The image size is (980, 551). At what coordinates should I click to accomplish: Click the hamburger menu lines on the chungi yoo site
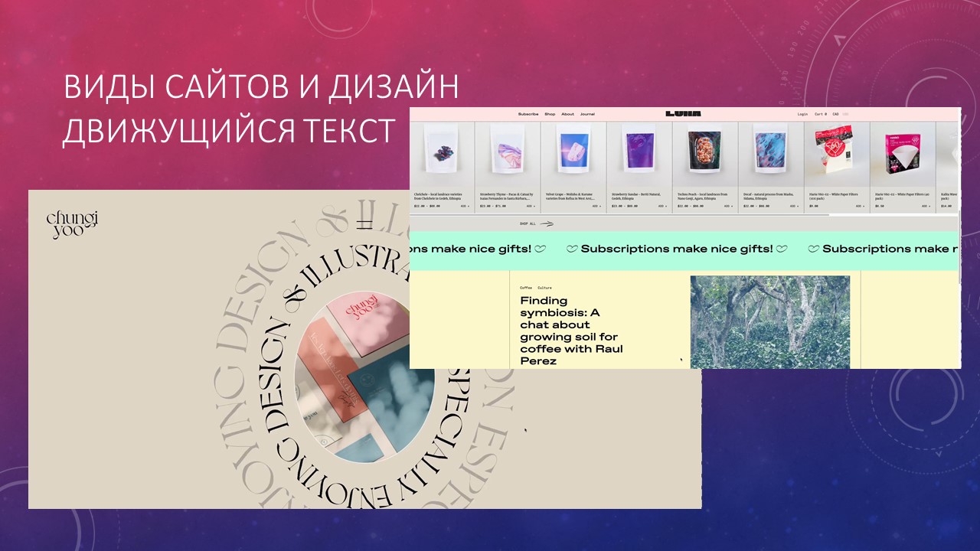pyautogui.click(x=364, y=224)
